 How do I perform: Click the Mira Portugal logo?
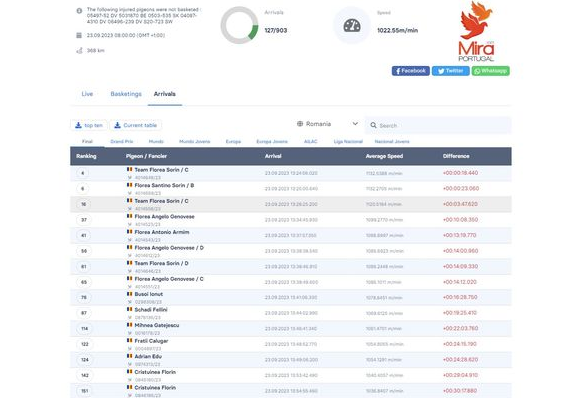(x=476, y=31)
